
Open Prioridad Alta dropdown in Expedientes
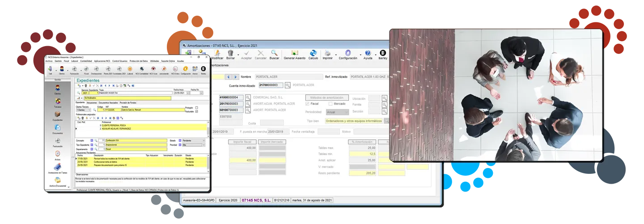coord(194,145)
